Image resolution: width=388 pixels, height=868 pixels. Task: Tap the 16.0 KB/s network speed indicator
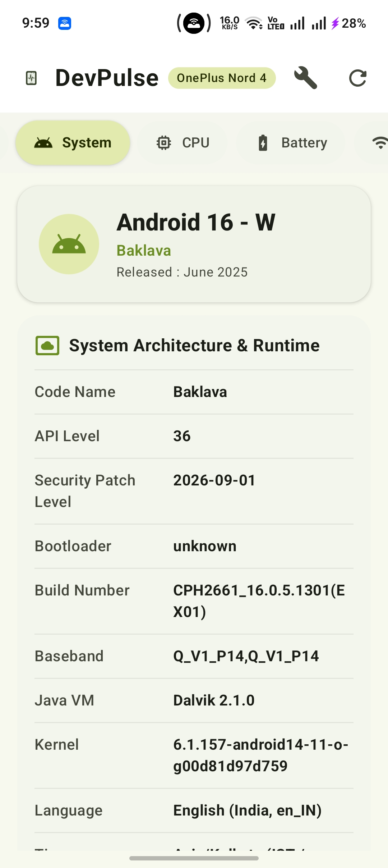230,23
